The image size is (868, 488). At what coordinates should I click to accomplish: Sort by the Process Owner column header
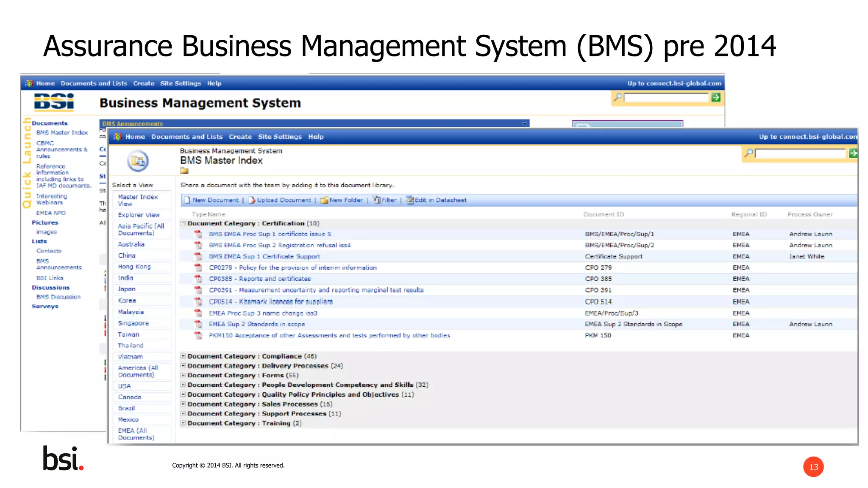(x=810, y=214)
